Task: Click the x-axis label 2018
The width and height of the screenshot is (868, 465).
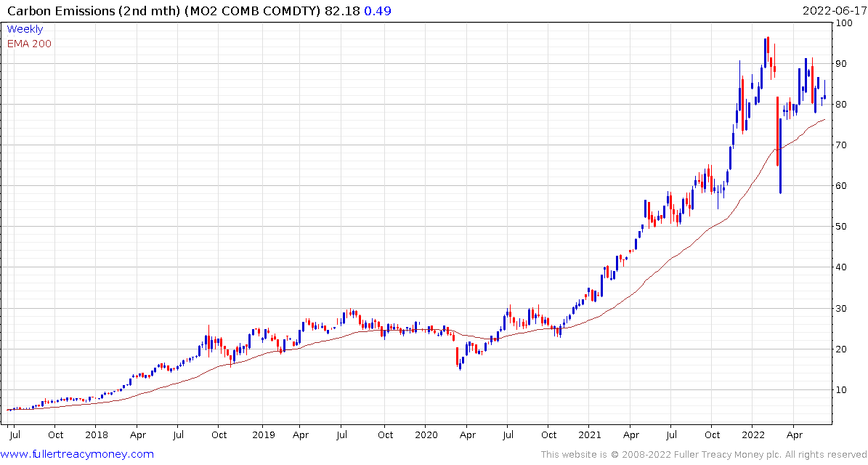Action: [x=97, y=434]
